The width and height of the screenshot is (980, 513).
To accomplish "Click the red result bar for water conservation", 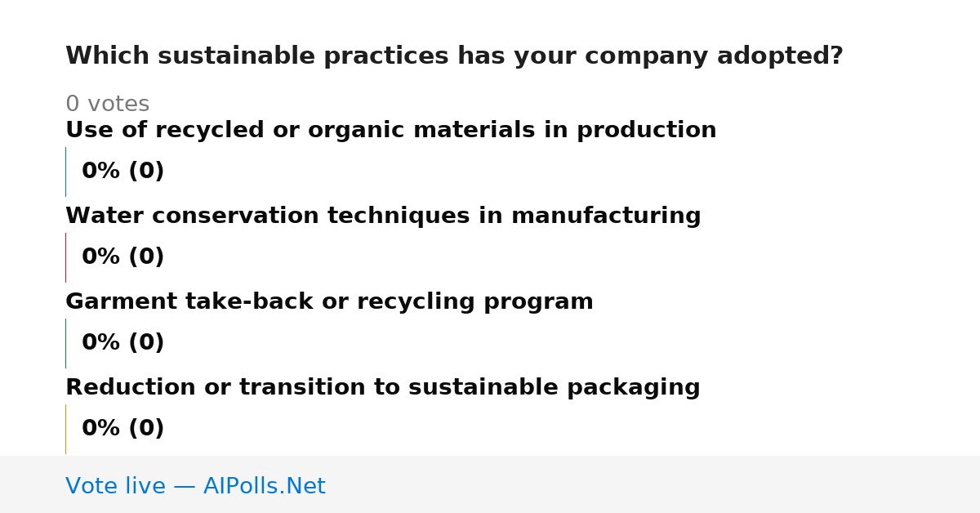I will (x=65, y=257).
